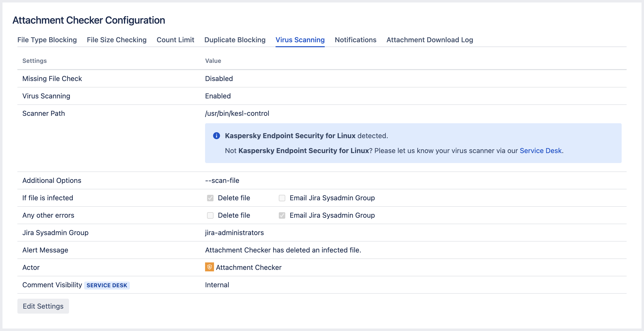Check Delete file for any other errors
644x331 pixels.
coord(210,215)
